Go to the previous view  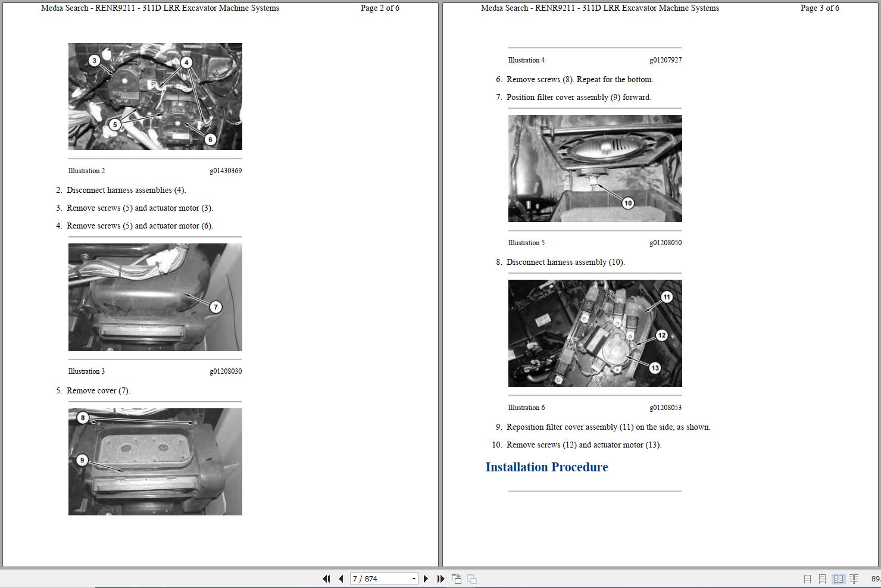pos(456,578)
